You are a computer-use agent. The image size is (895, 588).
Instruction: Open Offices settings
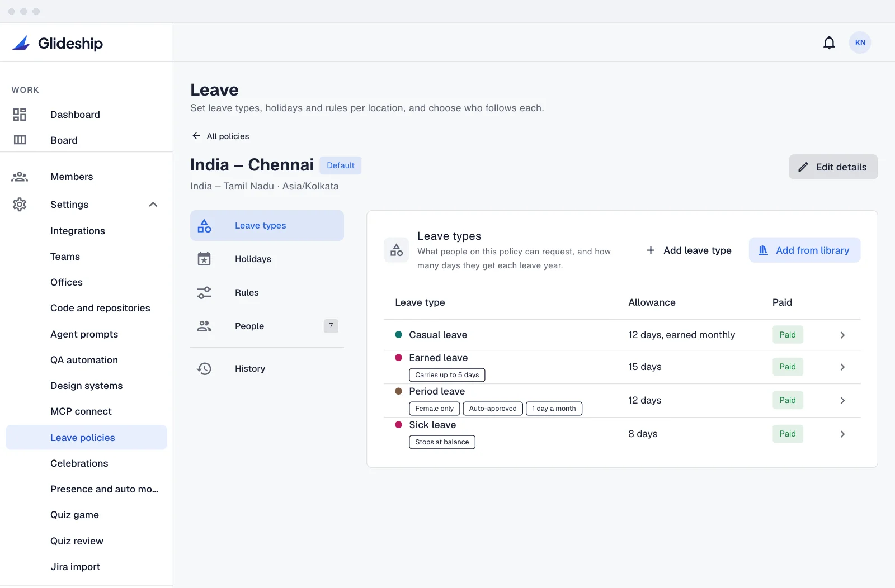(86, 282)
